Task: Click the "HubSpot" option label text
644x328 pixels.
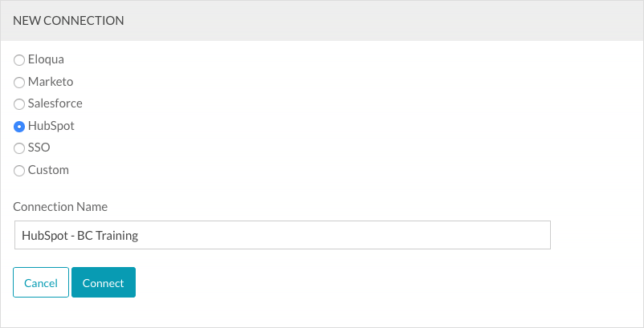Action: click(x=51, y=126)
